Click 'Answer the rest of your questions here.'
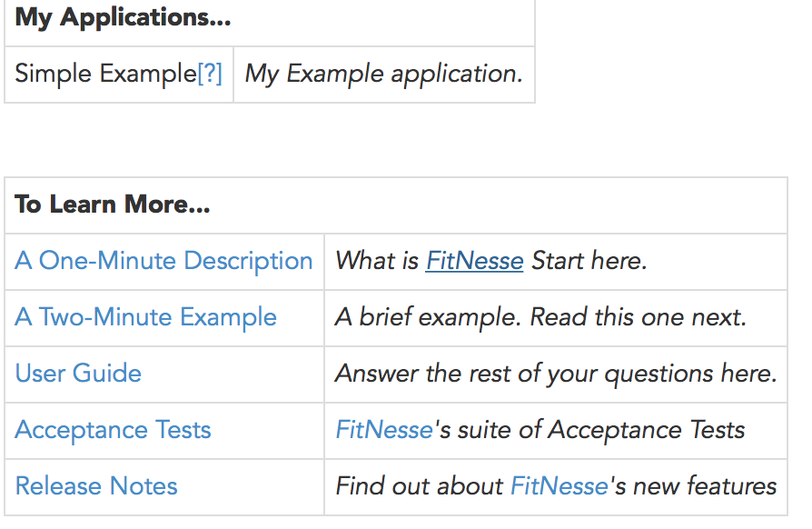This screenshot has height=529, width=812. pos(556,374)
